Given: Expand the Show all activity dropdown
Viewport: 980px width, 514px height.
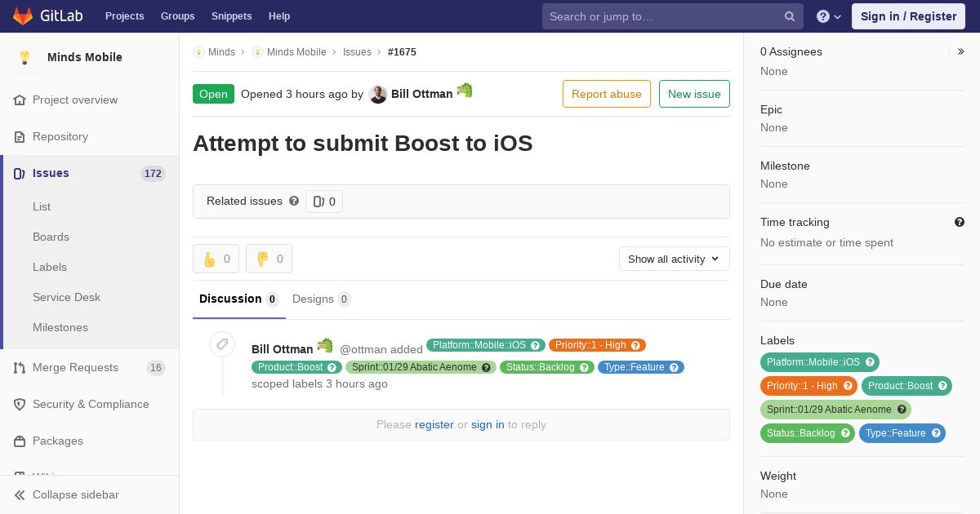Looking at the screenshot, I should pyautogui.click(x=674, y=259).
